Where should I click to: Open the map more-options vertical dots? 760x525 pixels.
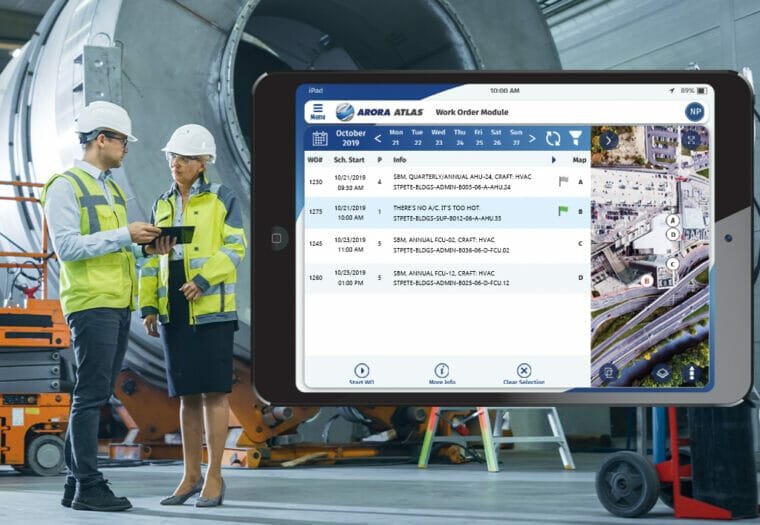[x=692, y=373]
